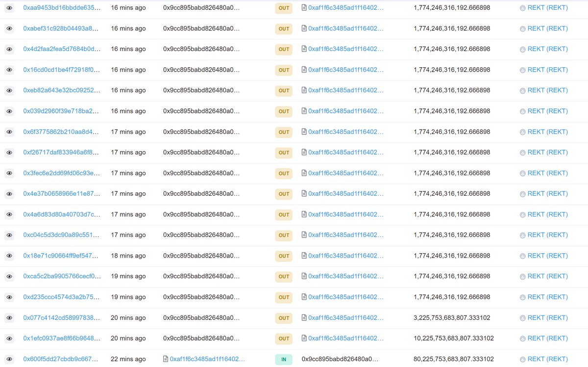Click REKT token logo in 0x16cd0cd1be4f72918f0 row
Image resolution: width=588 pixels, height=367 pixels.
tap(522, 70)
